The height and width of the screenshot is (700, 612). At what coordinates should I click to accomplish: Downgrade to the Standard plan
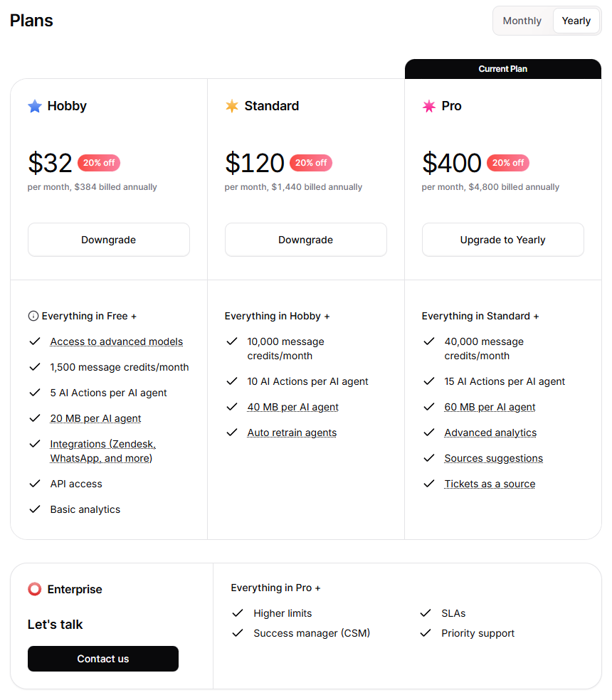tap(306, 240)
